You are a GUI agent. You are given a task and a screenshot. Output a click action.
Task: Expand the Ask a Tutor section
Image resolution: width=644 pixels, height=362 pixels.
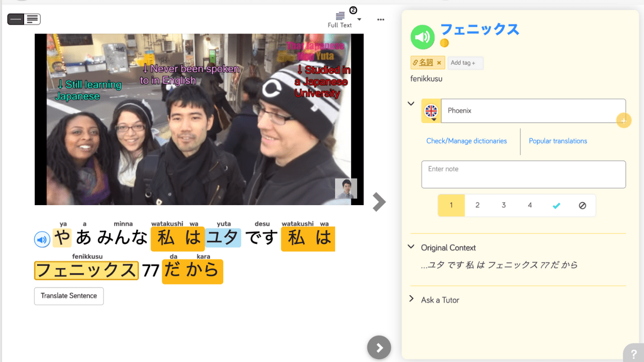point(411,300)
